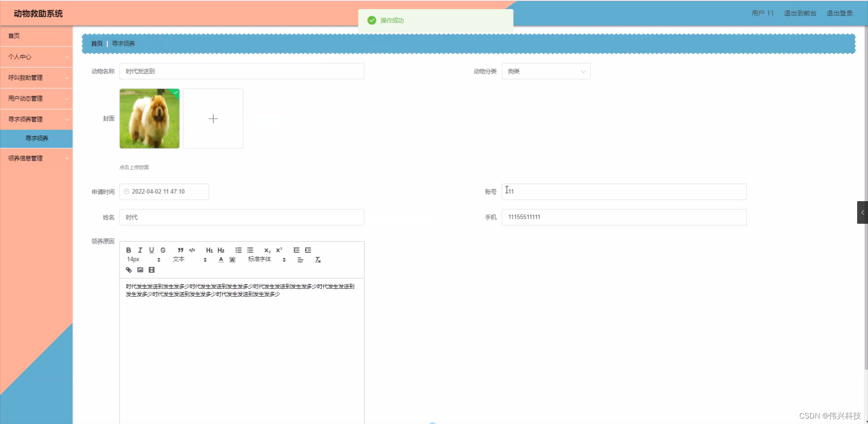The width and height of the screenshot is (868, 424).
Task: Apply Heading 1 formatting
Action: tap(209, 250)
